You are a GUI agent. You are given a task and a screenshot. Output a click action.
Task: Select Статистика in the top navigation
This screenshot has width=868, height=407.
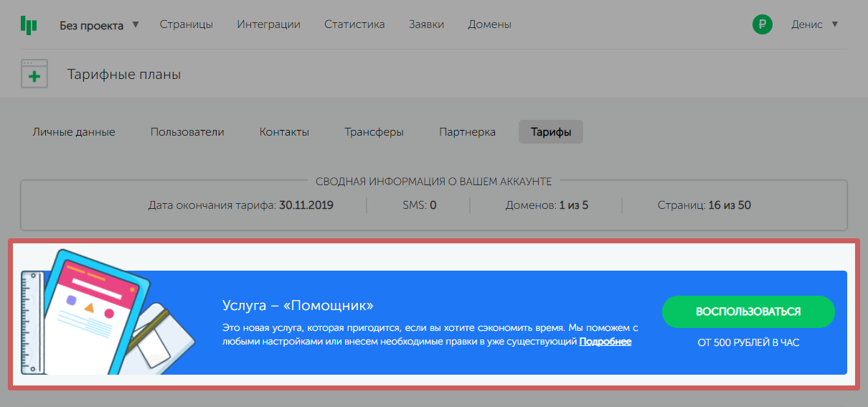354,24
